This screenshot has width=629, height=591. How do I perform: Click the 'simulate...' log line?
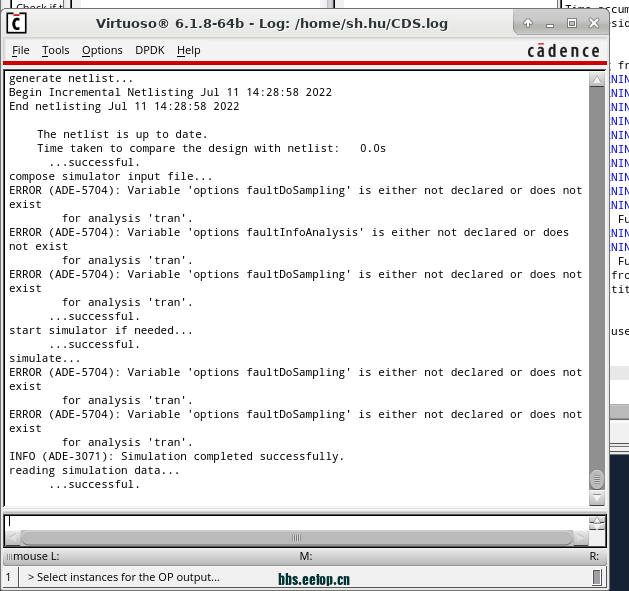(45, 358)
